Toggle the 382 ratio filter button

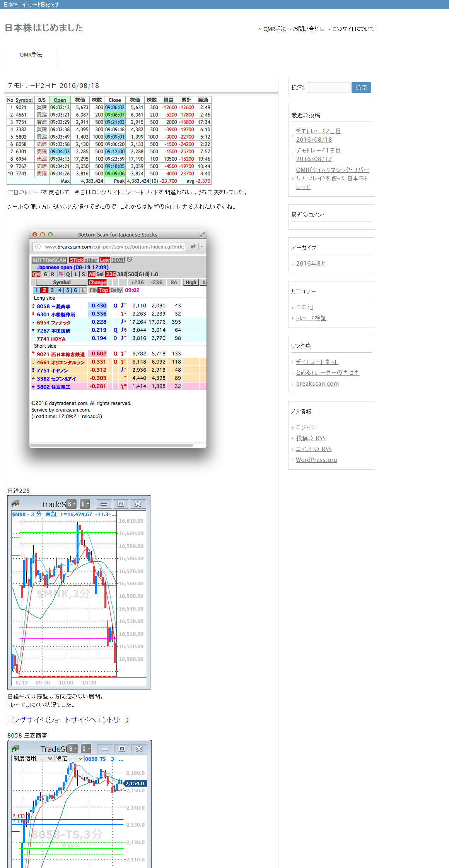tap(122, 274)
